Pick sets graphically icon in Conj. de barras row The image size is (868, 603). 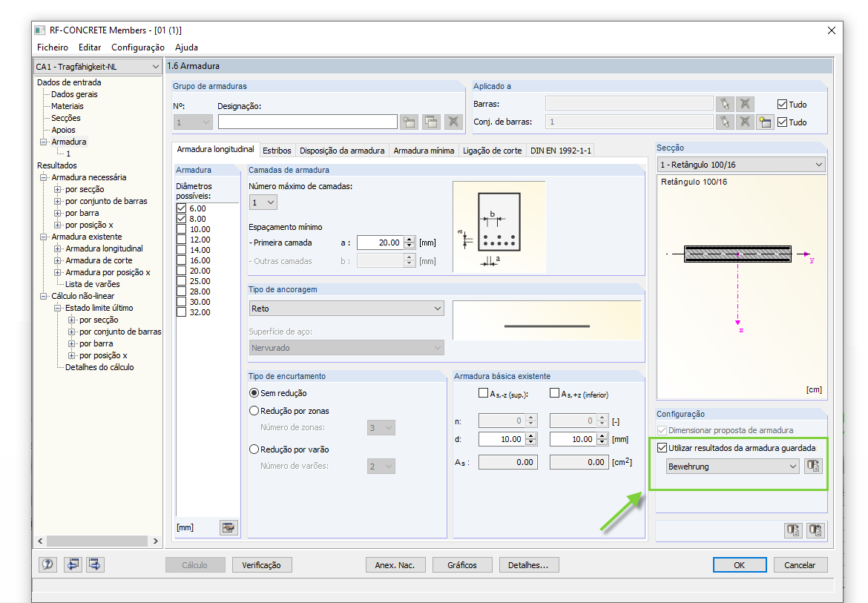(725, 122)
